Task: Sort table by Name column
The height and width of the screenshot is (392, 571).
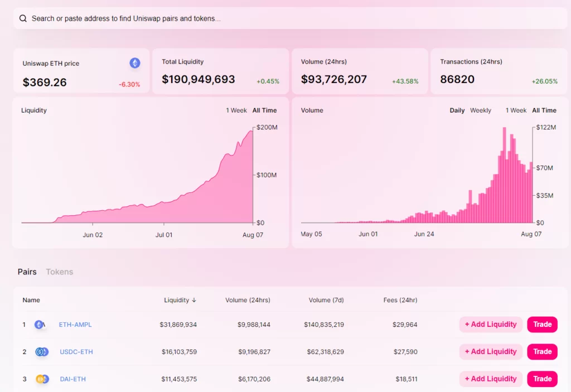Action: tap(31, 300)
